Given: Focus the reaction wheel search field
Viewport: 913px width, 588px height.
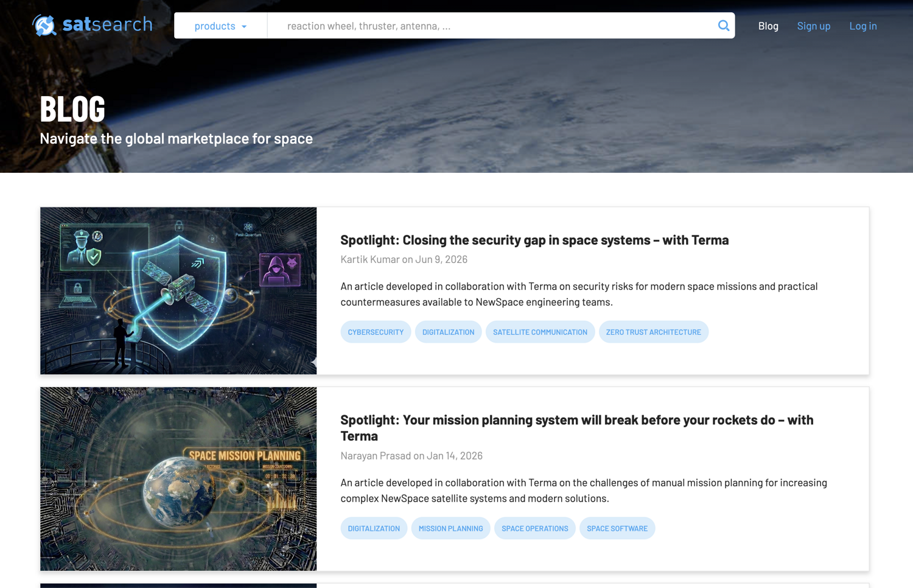Looking at the screenshot, I should pyautogui.click(x=490, y=26).
